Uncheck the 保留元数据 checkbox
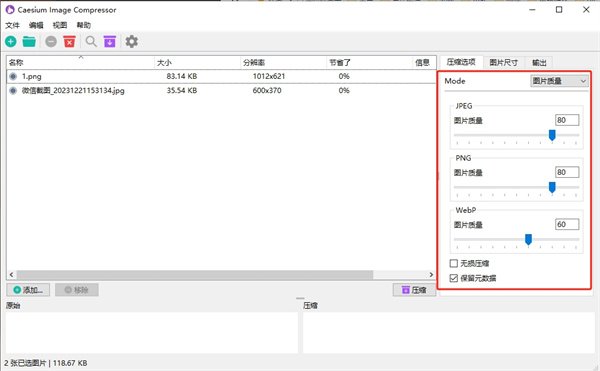Viewport: 600px width, 371px height. [453, 278]
